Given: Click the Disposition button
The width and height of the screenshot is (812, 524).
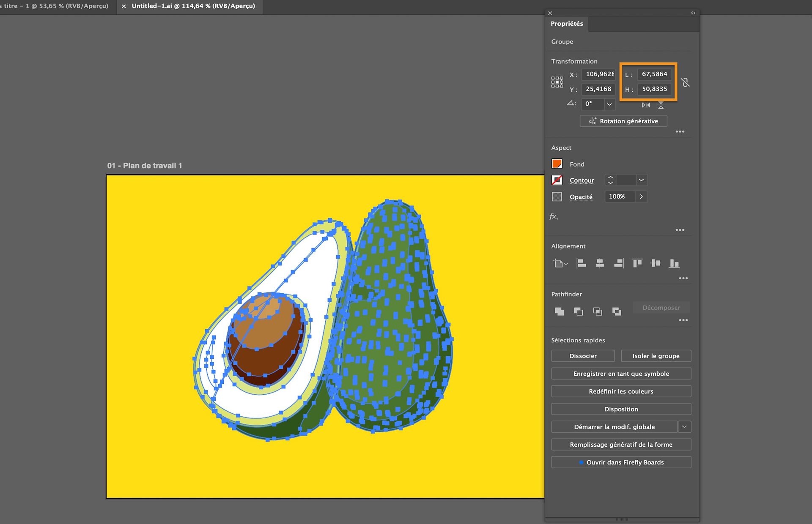Looking at the screenshot, I should [621, 409].
